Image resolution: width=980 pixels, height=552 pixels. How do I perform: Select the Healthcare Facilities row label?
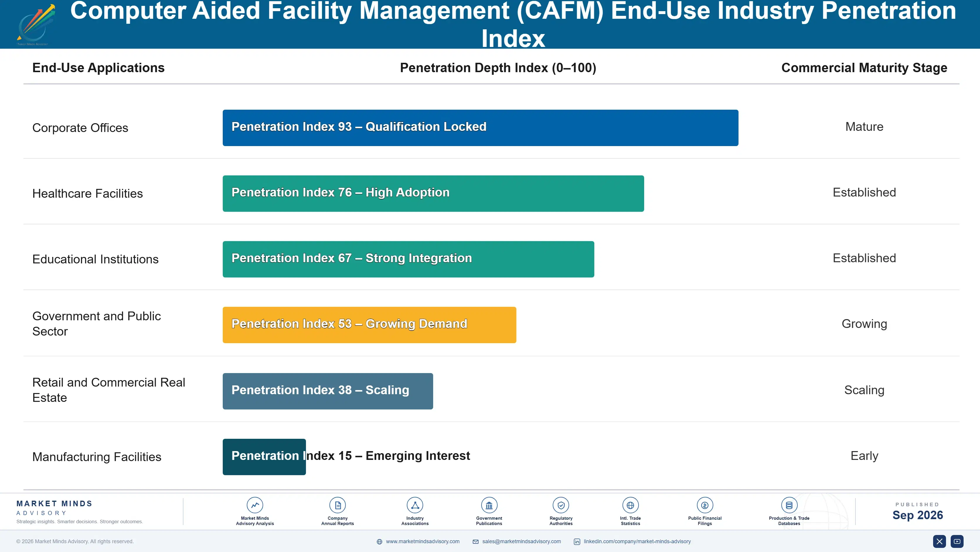point(88,193)
